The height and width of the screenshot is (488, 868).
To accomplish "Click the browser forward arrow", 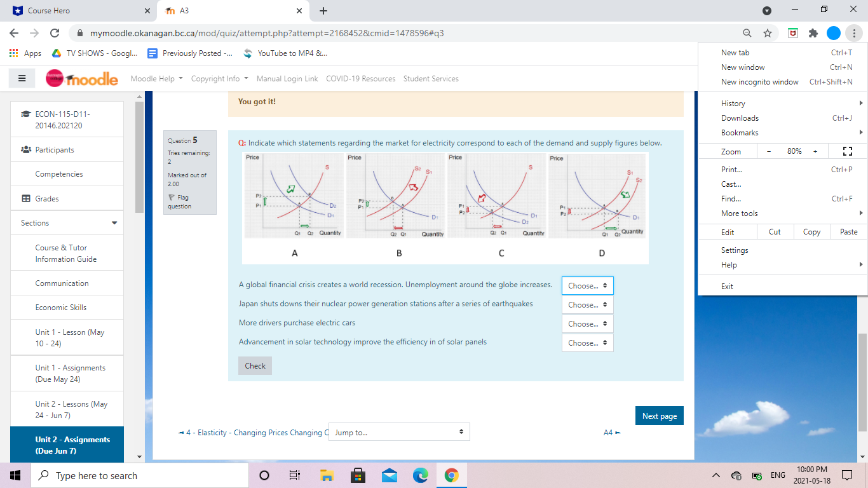I will point(34,33).
